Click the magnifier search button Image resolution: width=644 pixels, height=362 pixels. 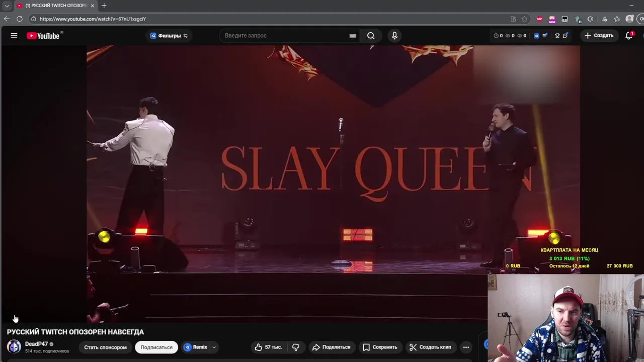click(x=371, y=36)
